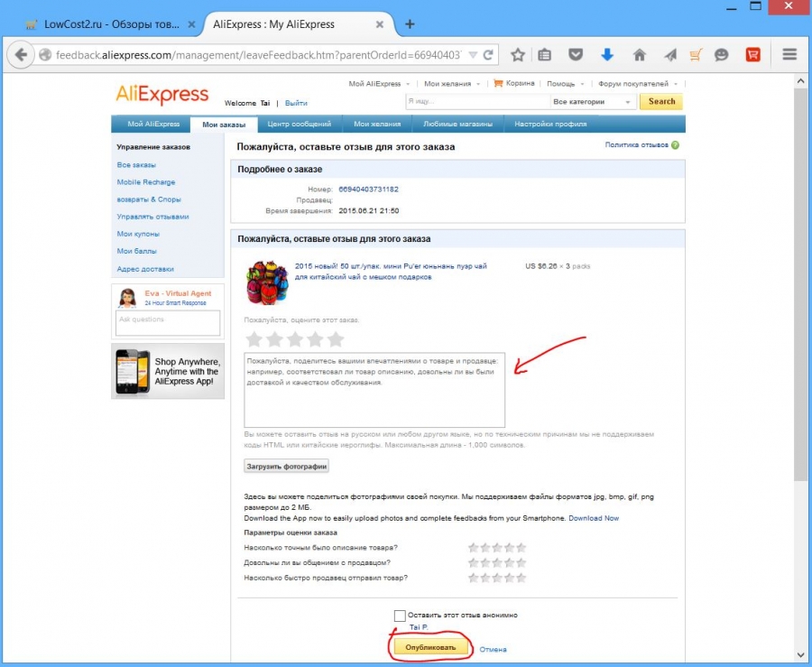Viewport: 812px width, 667px height.
Task: Expand Мои желания top dropdown
Action: tap(478, 84)
